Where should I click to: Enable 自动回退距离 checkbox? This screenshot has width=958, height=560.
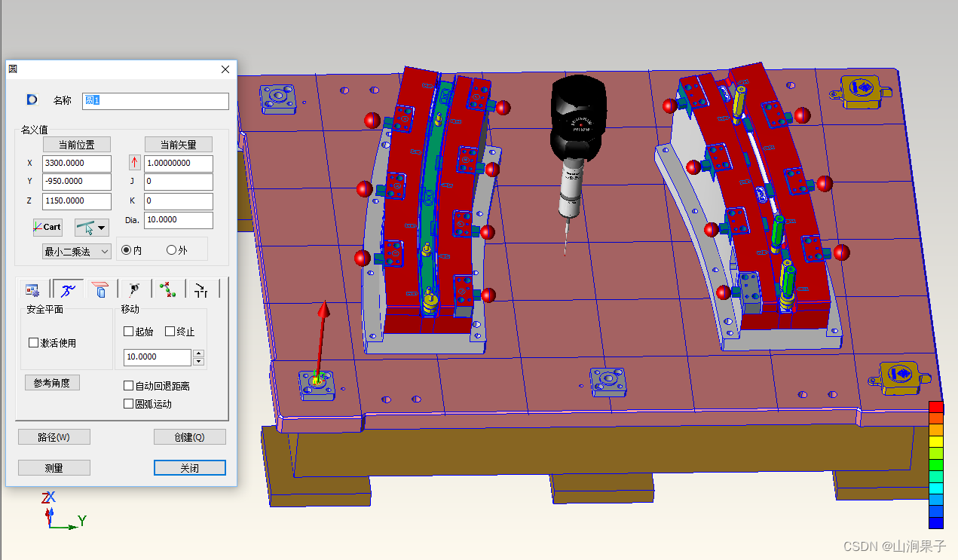[128, 386]
